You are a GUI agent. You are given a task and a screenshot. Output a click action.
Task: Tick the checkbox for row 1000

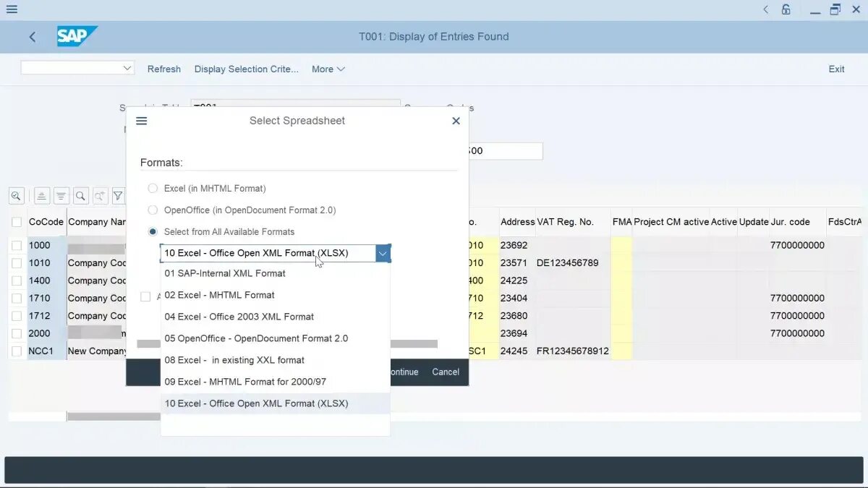tap(17, 245)
